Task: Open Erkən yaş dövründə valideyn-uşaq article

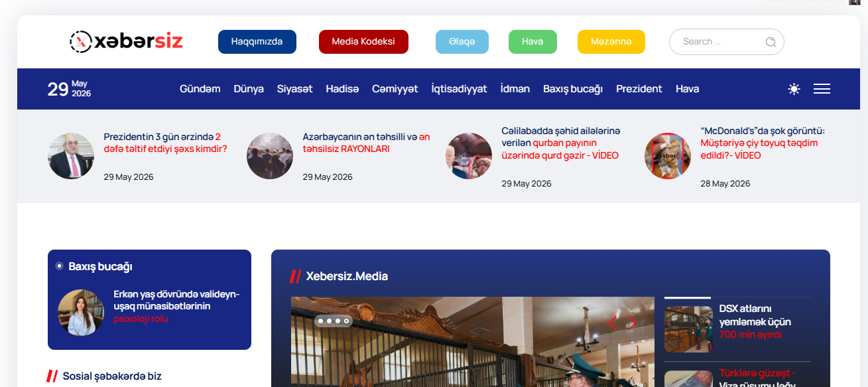Action: tap(176, 307)
